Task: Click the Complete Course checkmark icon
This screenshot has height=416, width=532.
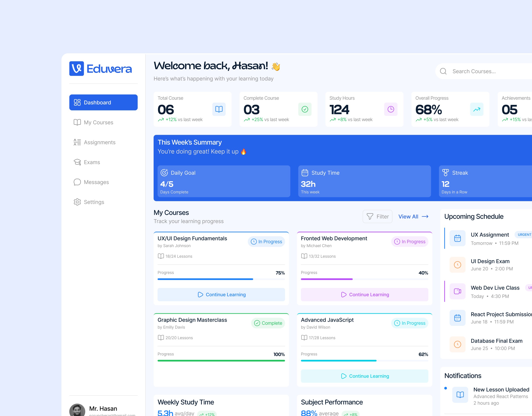Action: tap(305, 109)
